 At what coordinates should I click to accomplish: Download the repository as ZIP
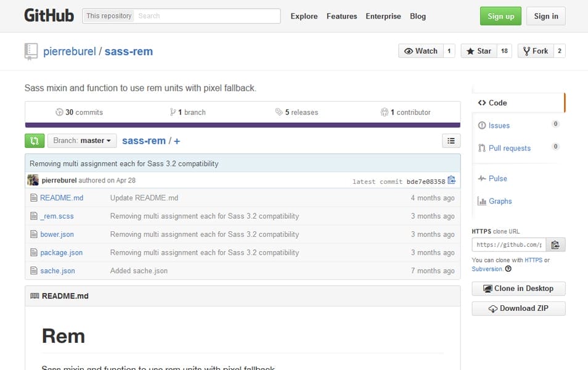518,308
